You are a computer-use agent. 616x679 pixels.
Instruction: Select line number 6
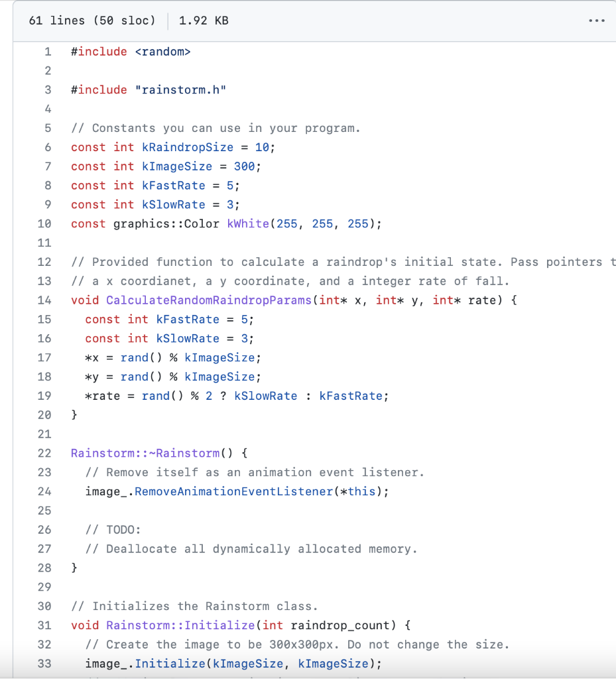(x=48, y=147)
